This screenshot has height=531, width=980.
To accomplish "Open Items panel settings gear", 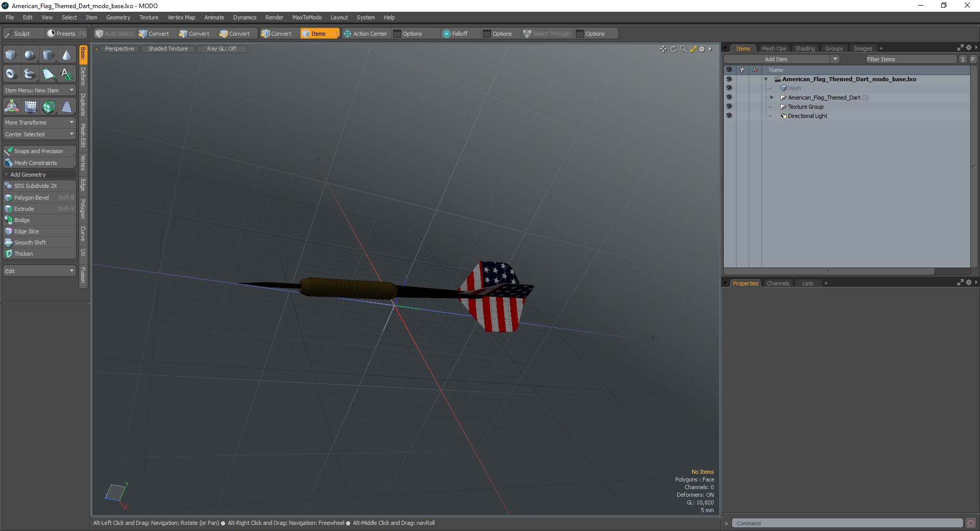I will 969,47.
